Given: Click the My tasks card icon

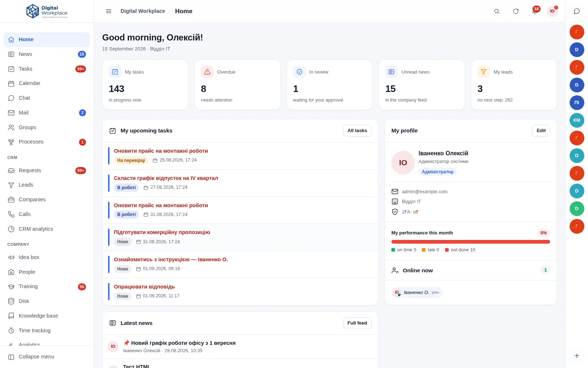Looking at the screenshot, I should 115,72.
